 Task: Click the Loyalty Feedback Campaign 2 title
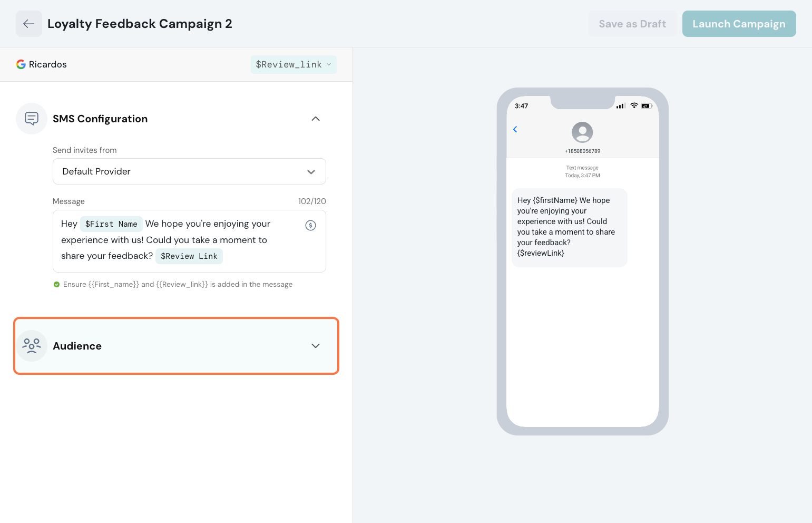coord(140,24)
